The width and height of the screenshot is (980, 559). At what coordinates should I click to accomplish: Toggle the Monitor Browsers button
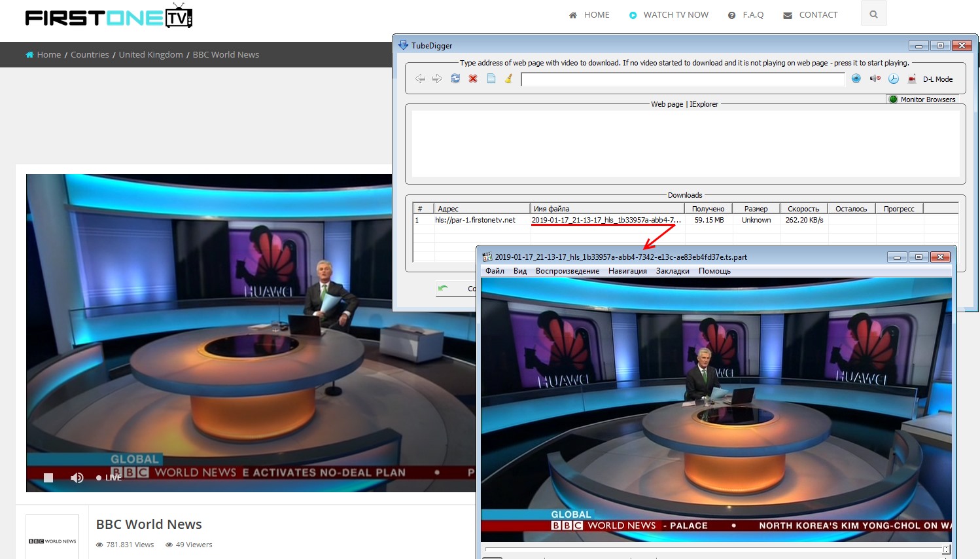pyautogui.click(x=922, y=99)
